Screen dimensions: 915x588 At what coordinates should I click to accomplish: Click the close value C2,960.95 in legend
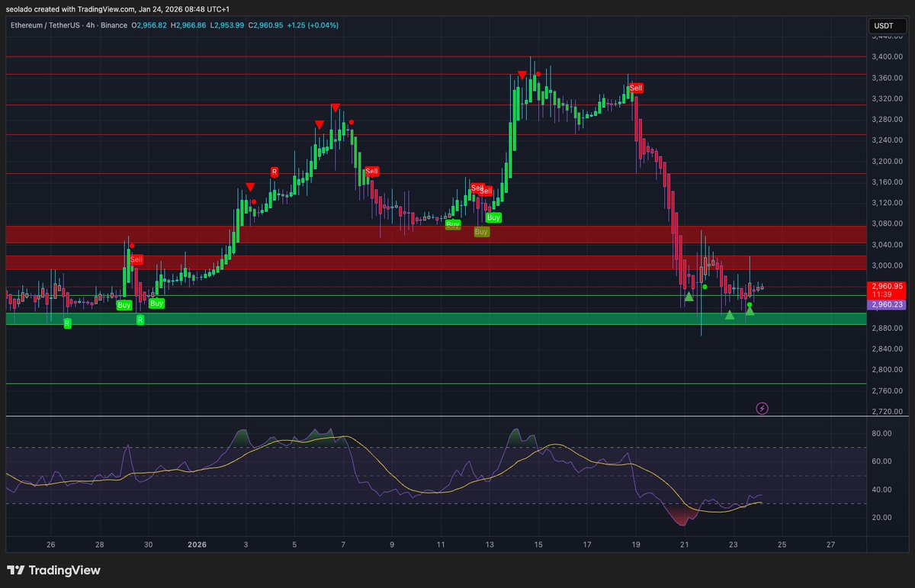[x=265, y=25]
